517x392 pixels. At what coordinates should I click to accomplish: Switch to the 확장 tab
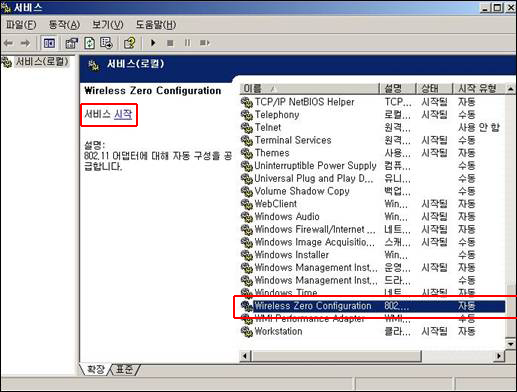(95, 369)
